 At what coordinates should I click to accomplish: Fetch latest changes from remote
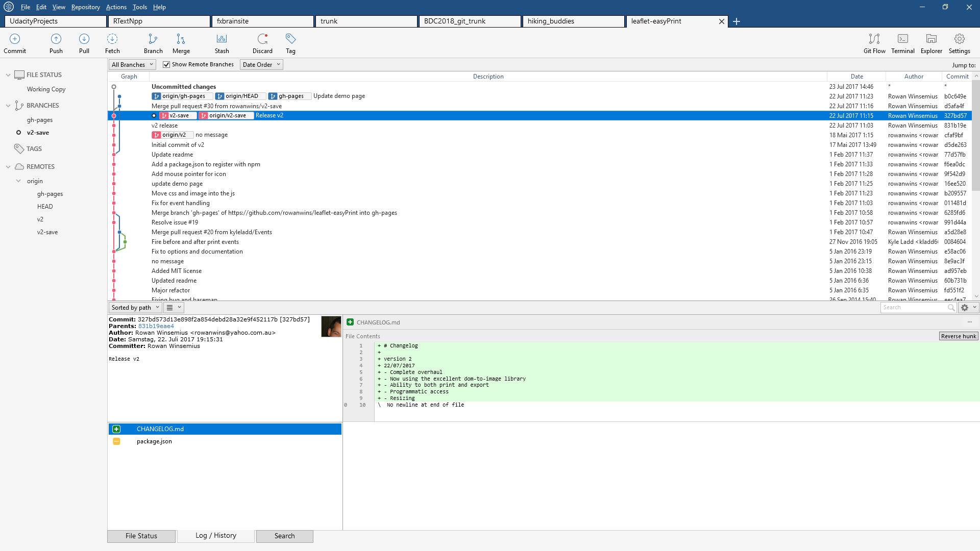pyautogui.click(x=112, y=43)
